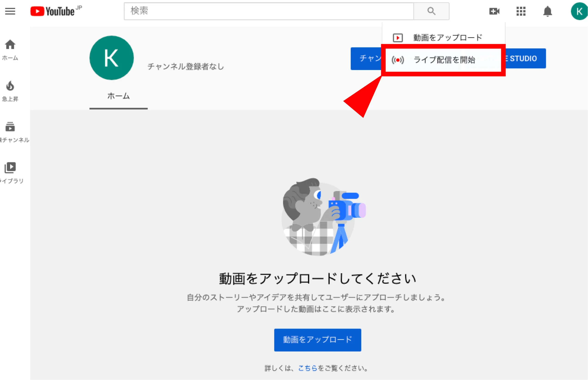Follow the こちら link
The width and height of the screenshot is (588, 380).
click(308, 368)
